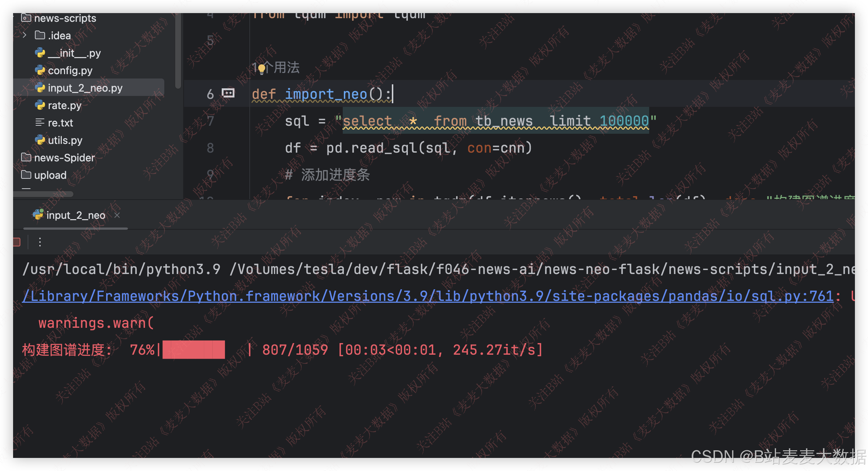The width and height of the screenshot is (868, 471).
Task: Open __init__.py file
Action: pyautogui.click(x=74, y=53)
